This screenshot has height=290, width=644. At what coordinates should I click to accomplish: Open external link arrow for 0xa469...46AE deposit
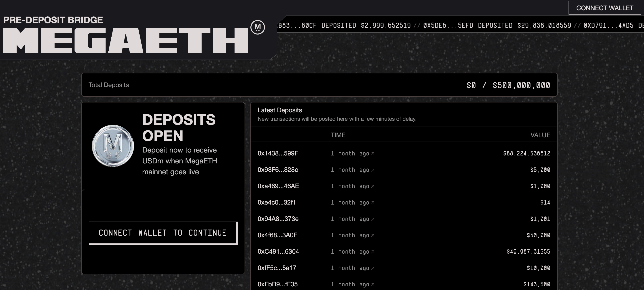pos(372,186)
